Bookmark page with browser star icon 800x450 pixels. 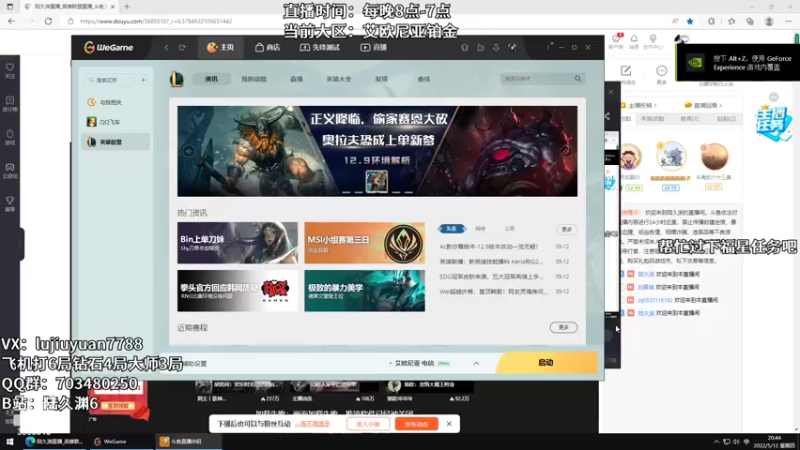click(x=690, y=21)
